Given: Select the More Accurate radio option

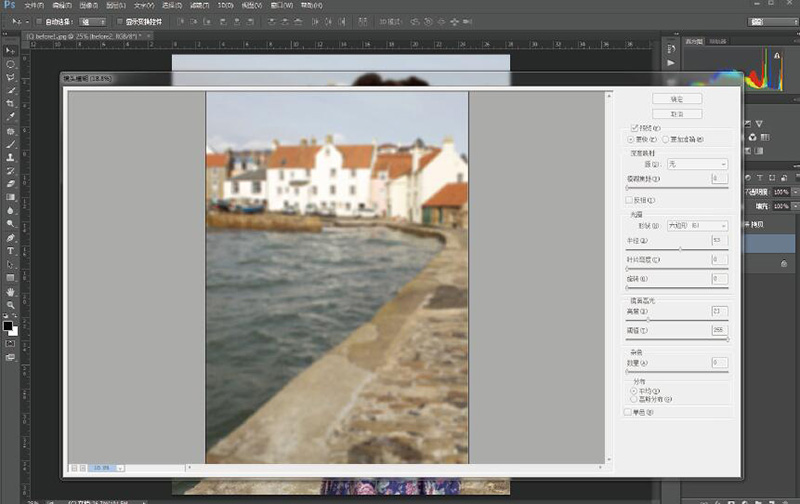Looking at the screenshot, I should (666, 140).
